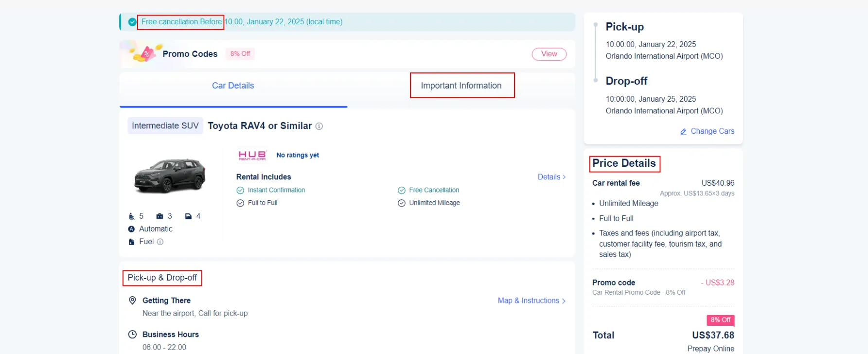Click the HUB Rent-A-Car logo
The width and height of the screenshot is (868, 354).
point(252,155)
